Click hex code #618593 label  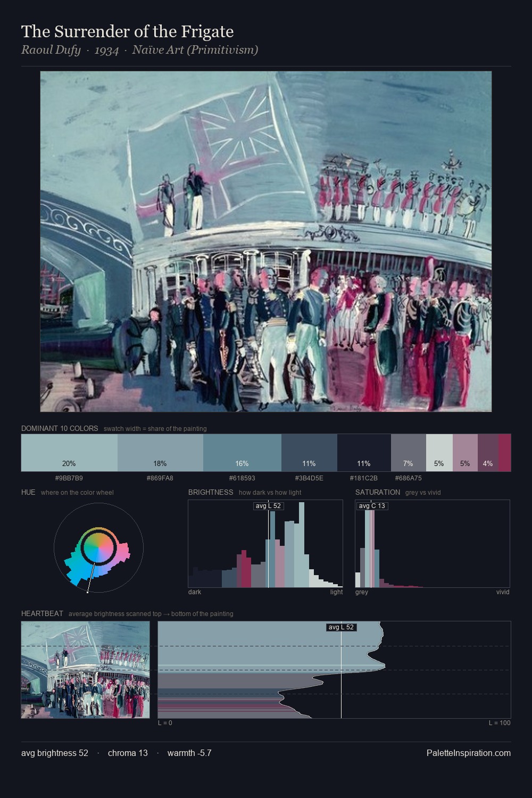tap(242, 478)
